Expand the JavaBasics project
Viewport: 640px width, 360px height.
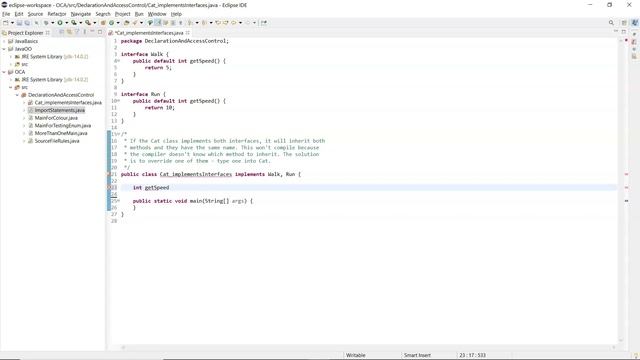[4, 41]
